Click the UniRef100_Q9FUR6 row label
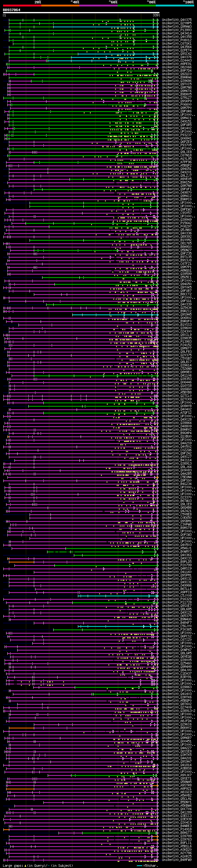The width and height of the screenshot is (197, 868). pyautogui.click(x=177, y=111)
